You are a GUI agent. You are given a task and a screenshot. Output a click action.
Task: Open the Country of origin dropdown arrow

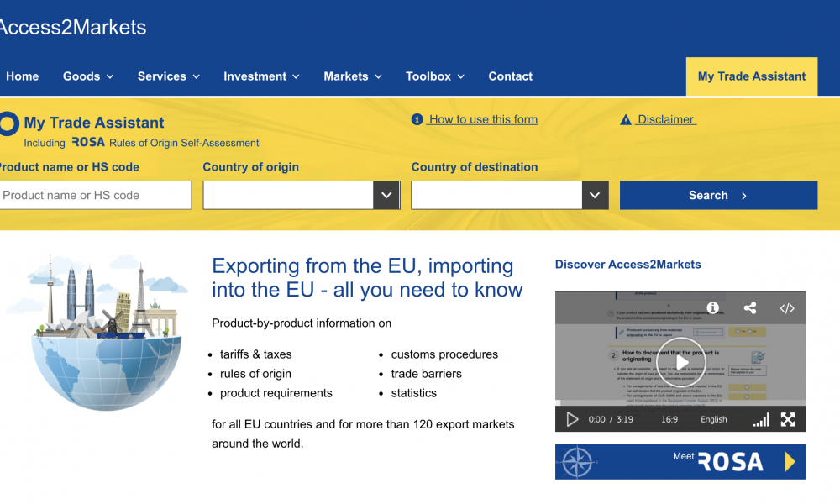[x=386, y=195]
